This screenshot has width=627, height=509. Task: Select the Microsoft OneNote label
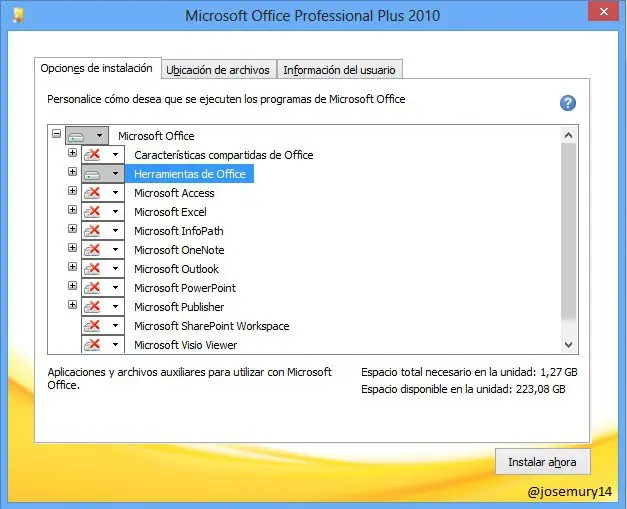click(179, 250)
